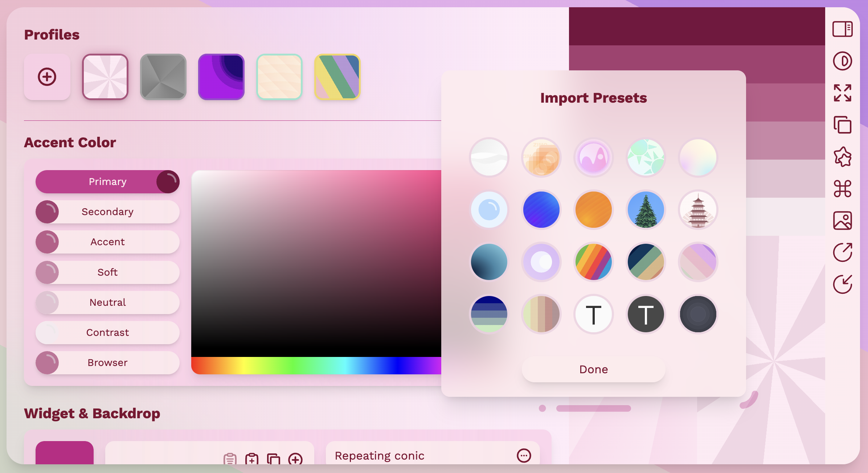Viewport: 868px width, 473px height.
Task: Select the Secondary accent color option
Action: tap(107, 212)
